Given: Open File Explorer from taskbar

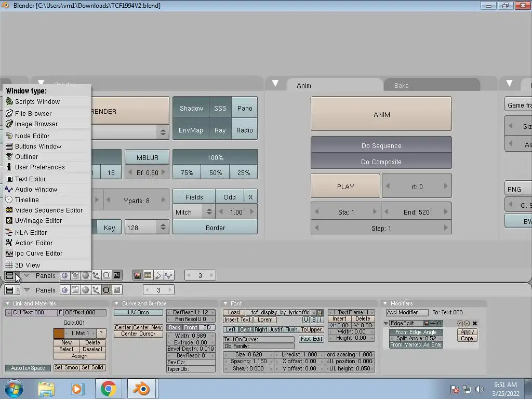Looking at the screenshot, I should pyautogui.click(x=46, y=389).
